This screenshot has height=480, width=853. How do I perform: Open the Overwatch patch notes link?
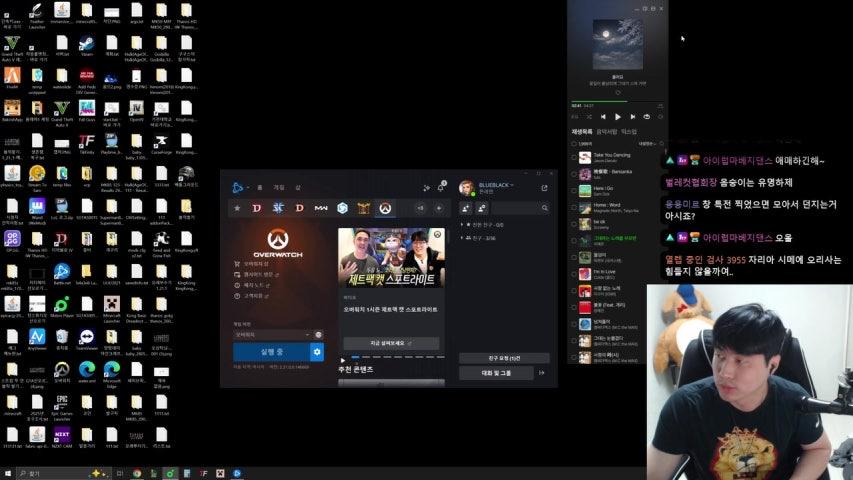(x=252, y=285)
